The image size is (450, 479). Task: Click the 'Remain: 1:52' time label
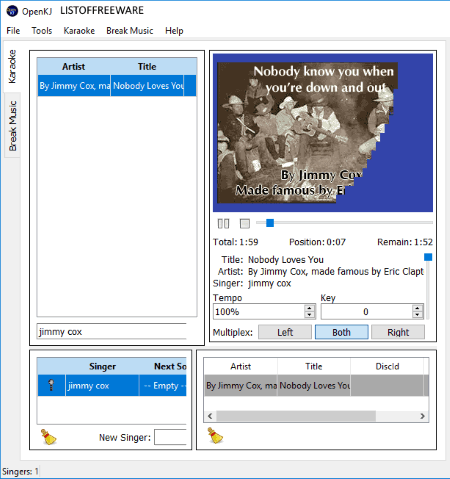pos(405,242)
